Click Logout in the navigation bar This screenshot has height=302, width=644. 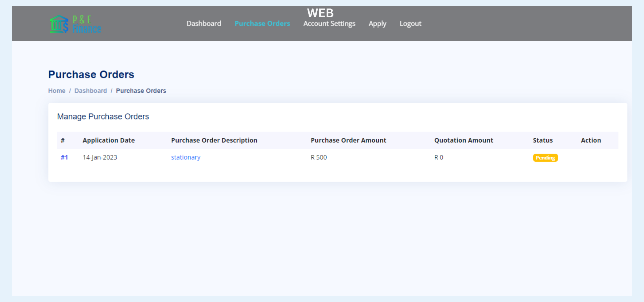click(410, 23)
